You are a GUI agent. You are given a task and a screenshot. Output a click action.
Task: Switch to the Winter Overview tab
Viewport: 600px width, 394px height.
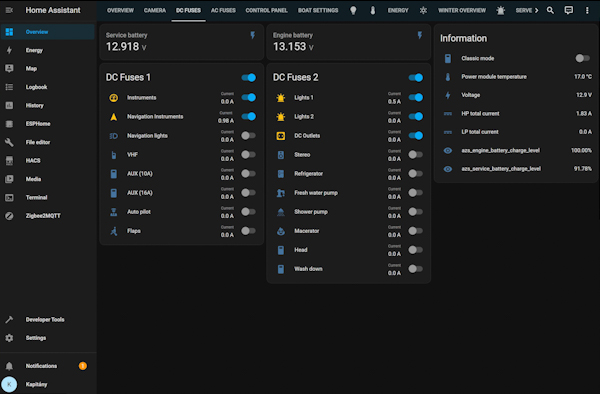coord(462,10)
